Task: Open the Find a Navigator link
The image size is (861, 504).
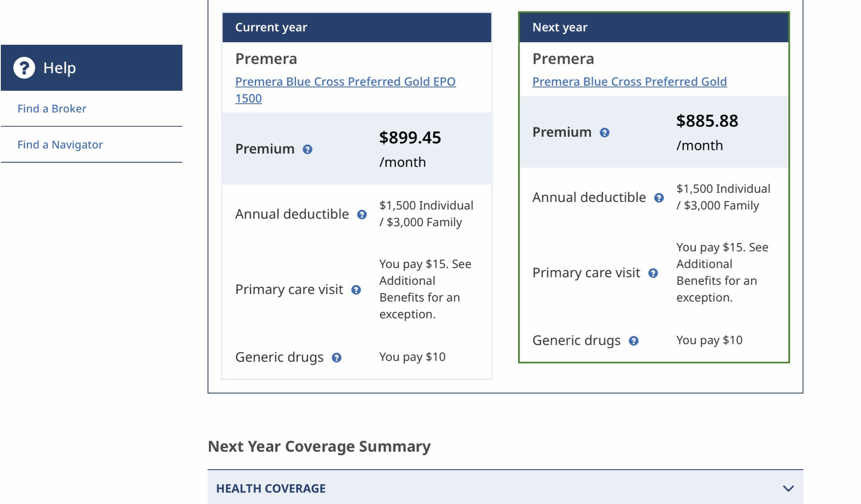Action: (x=60, y=145)
